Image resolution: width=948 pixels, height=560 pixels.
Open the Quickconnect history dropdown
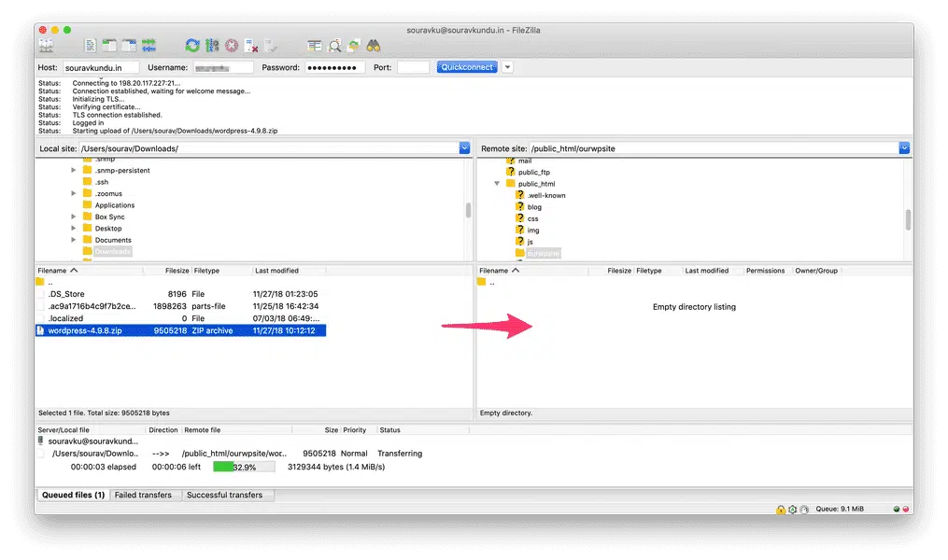[507, 67]
